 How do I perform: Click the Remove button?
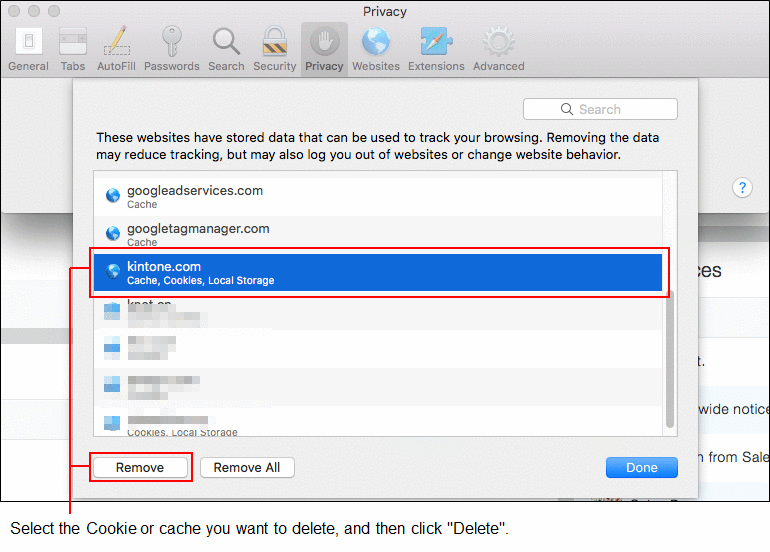click(x=140, y=468)
